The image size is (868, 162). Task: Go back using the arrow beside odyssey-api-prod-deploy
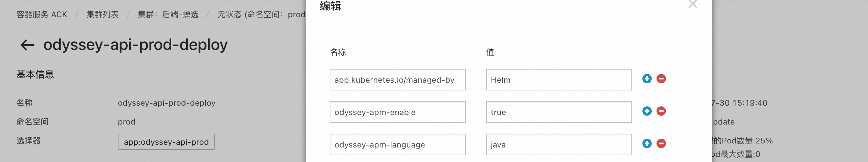(27, 45)
